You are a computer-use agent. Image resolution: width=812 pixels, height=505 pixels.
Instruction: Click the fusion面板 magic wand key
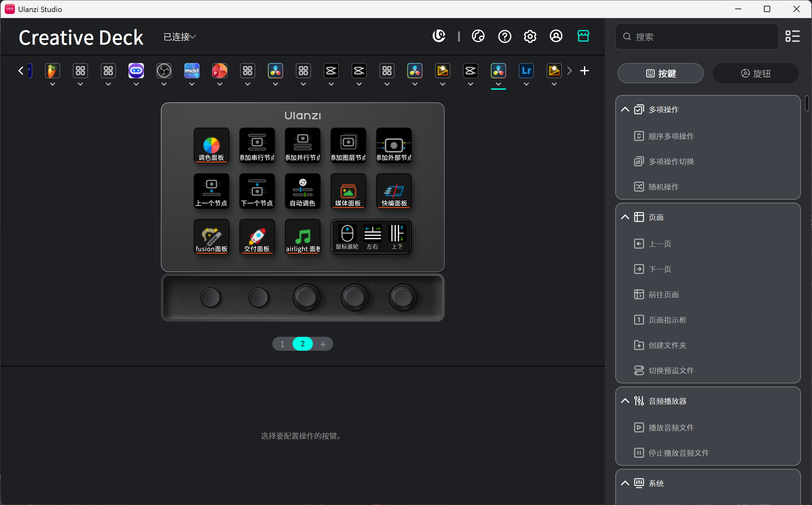tap(211, 236)
